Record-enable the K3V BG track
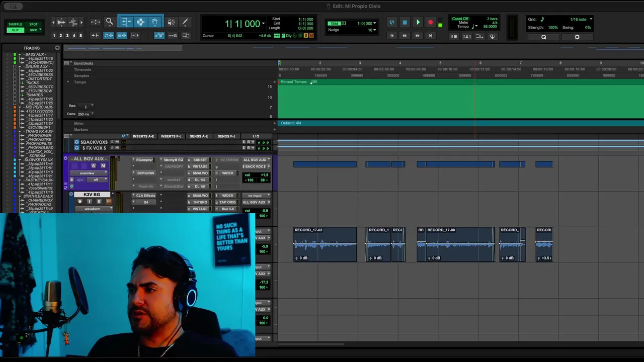This screenshot has height=362, width=644. pos(79,202)
